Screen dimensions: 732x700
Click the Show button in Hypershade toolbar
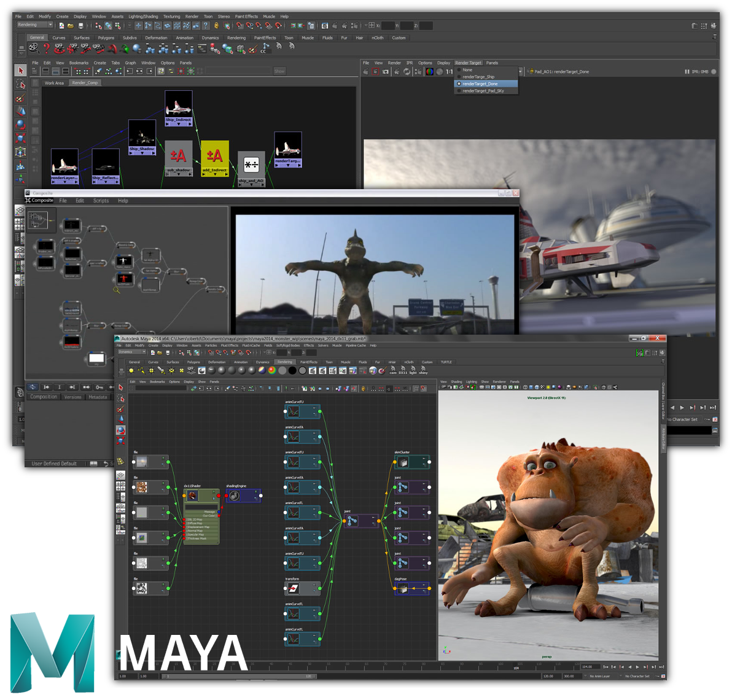[x=279, y=71]
